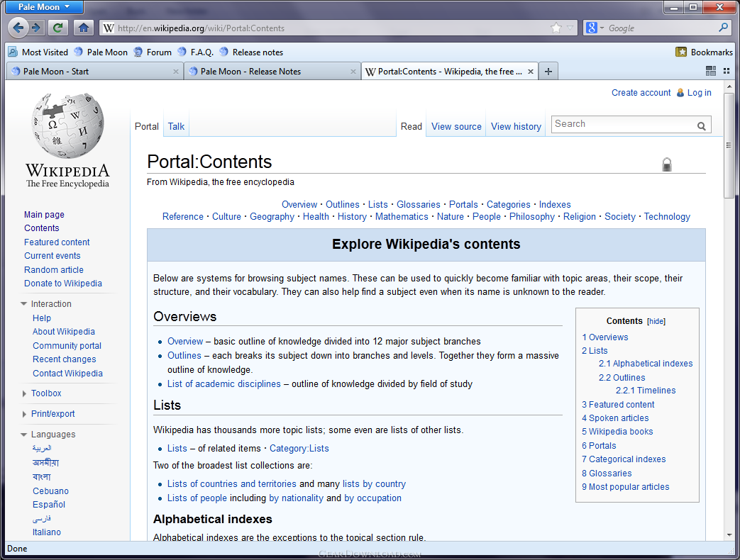Open the Release notes bookmark

[251, 52]
